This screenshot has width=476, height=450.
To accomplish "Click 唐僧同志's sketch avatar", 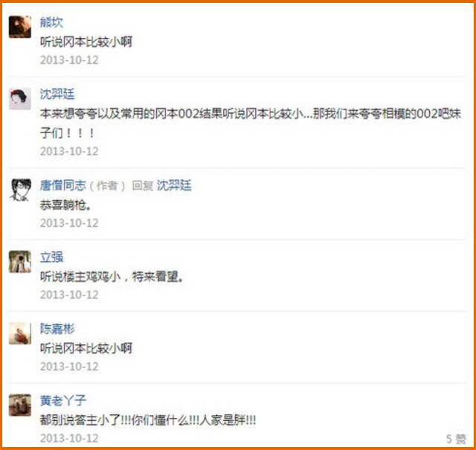I will click(x=20, y=190).
